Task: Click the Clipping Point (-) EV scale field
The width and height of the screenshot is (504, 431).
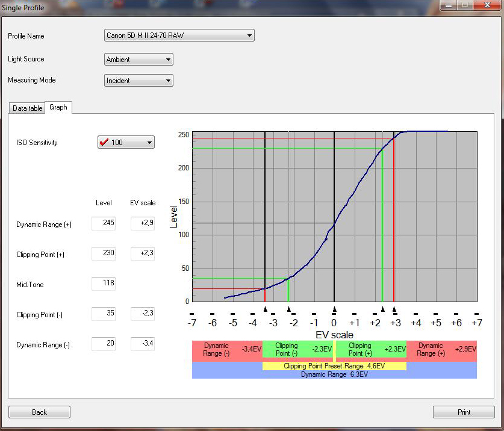Action: (143, 314)
